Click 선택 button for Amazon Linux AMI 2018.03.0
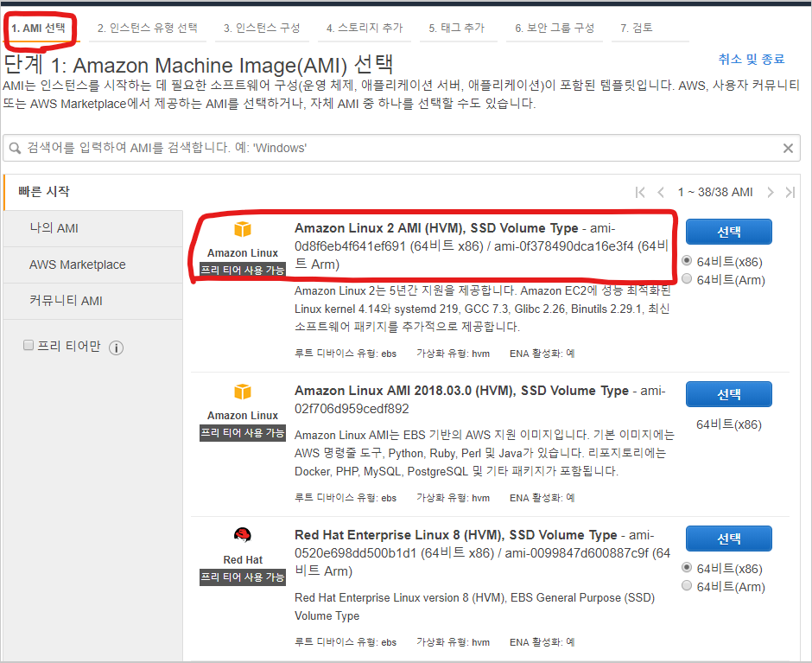The height and width of the screenshot is (663, 812). tap(728, 394)
